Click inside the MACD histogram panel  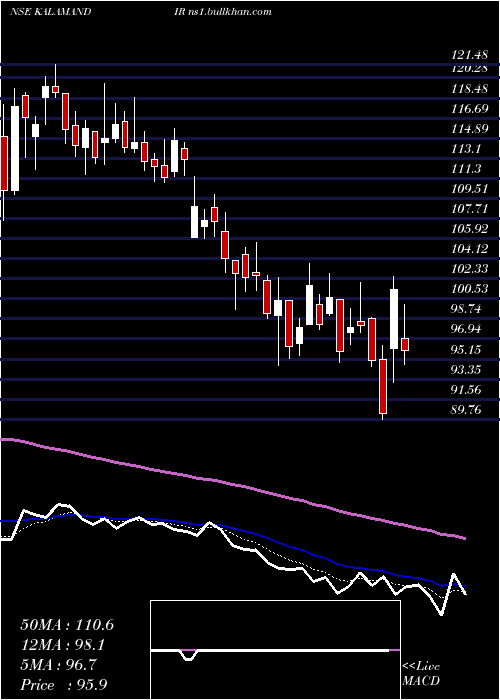pos(275,650)
